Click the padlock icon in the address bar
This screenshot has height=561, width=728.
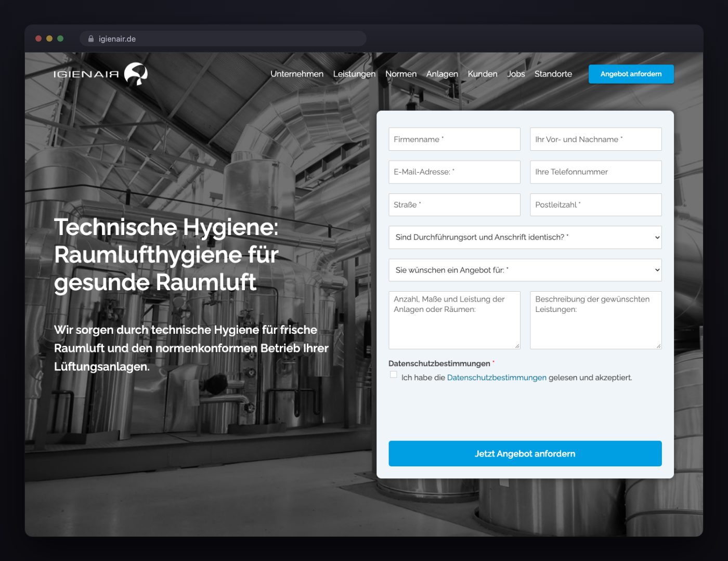[91, 39]
